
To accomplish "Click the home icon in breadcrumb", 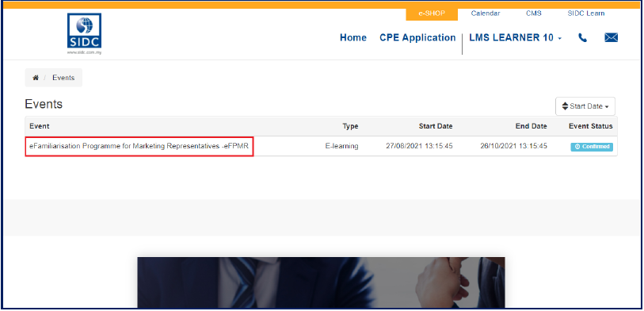I will click(x=36, y=78).
